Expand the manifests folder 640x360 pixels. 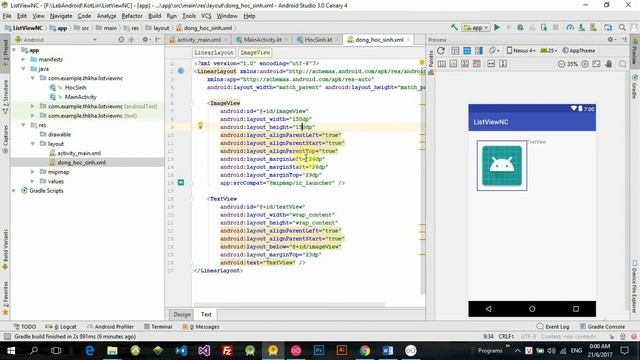point(23,59)
